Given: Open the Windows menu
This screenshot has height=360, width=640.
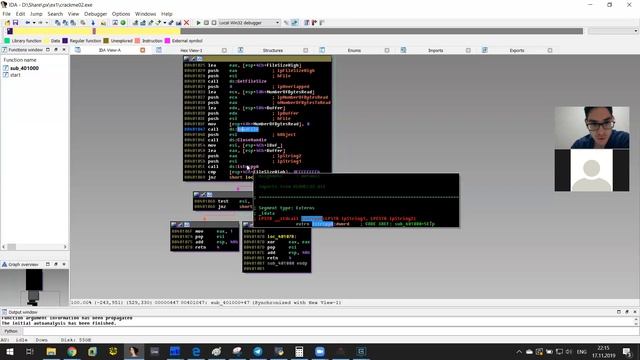Looking at the screenshot, I should click(x=145, y=14).
